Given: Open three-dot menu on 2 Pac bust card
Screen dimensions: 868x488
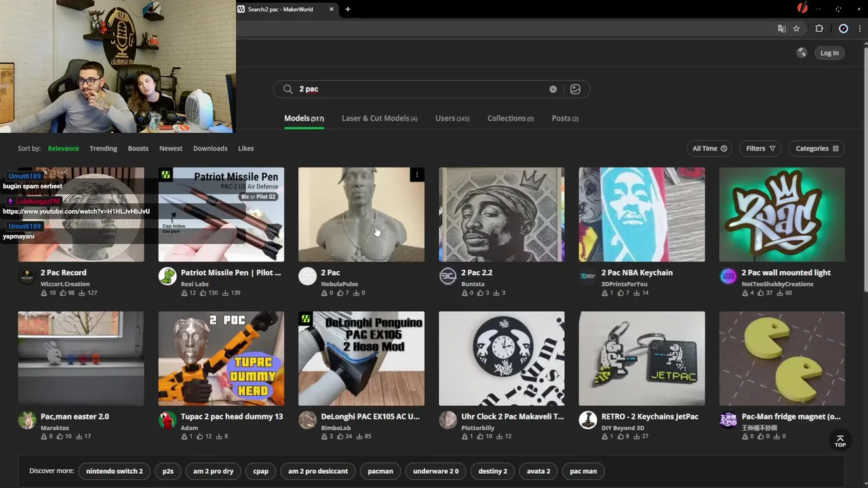Looking at the screenshot, I should tap(417, 175).
